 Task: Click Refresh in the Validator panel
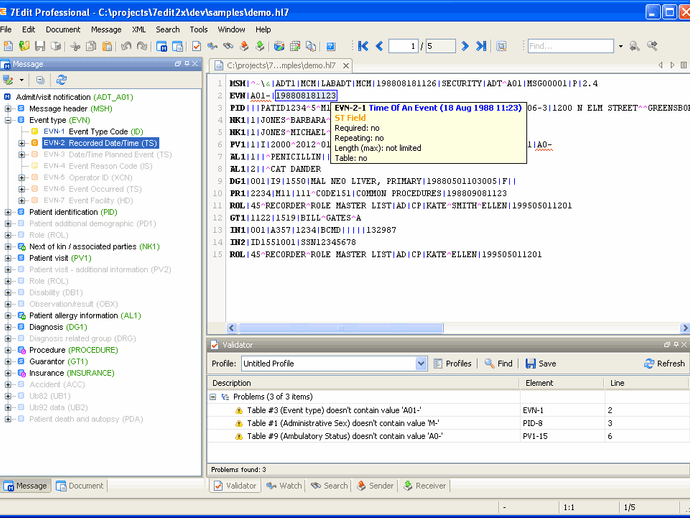coord(664,364)
